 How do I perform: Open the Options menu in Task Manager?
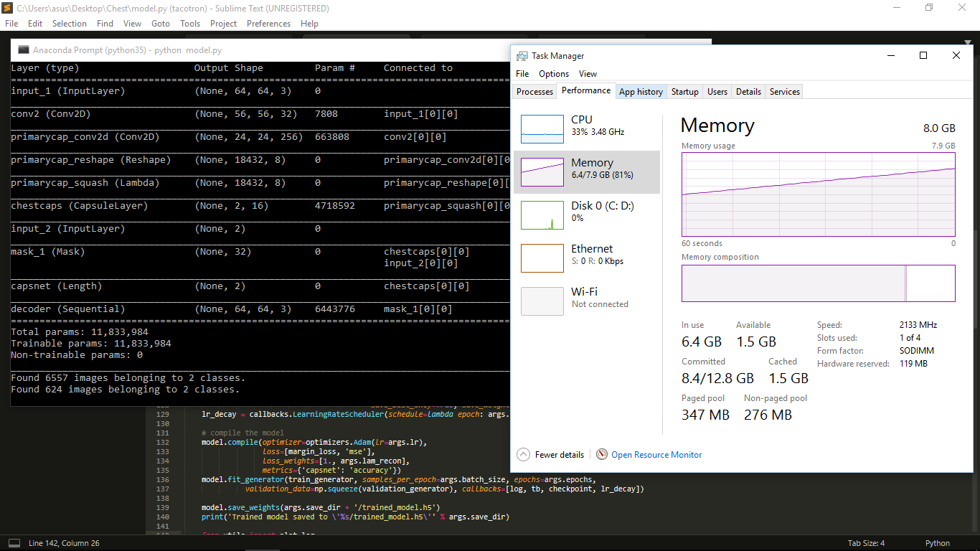pos(553,73)
